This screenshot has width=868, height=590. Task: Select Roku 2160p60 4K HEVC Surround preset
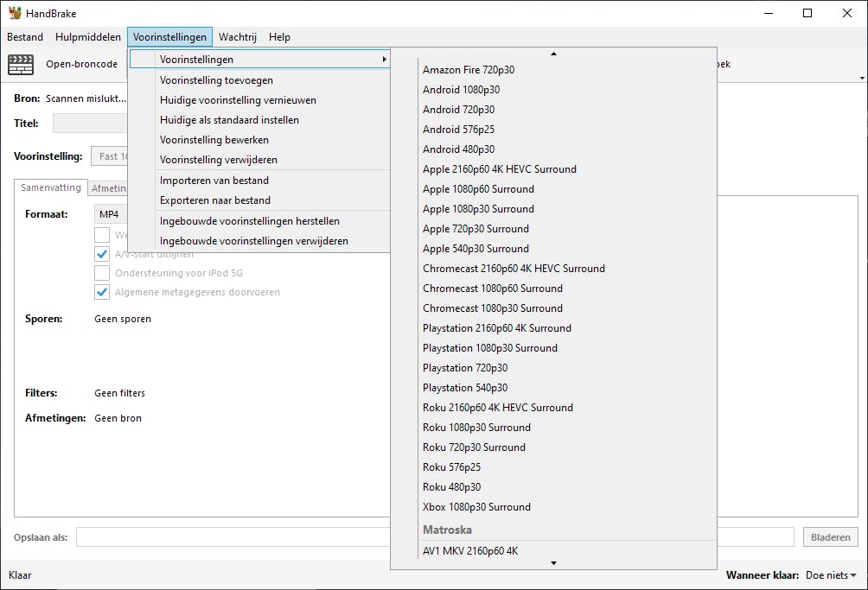pos(497,408)
